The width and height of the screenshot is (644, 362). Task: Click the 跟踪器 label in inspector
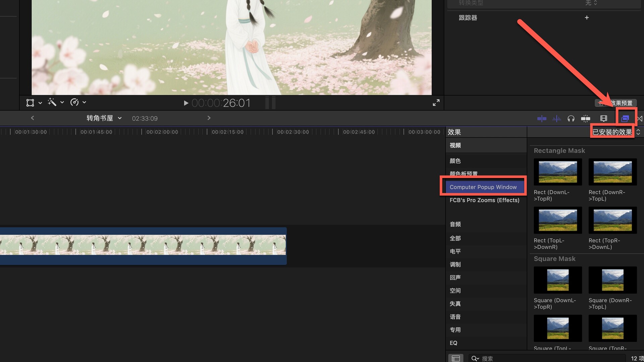[x=468, y=18]
